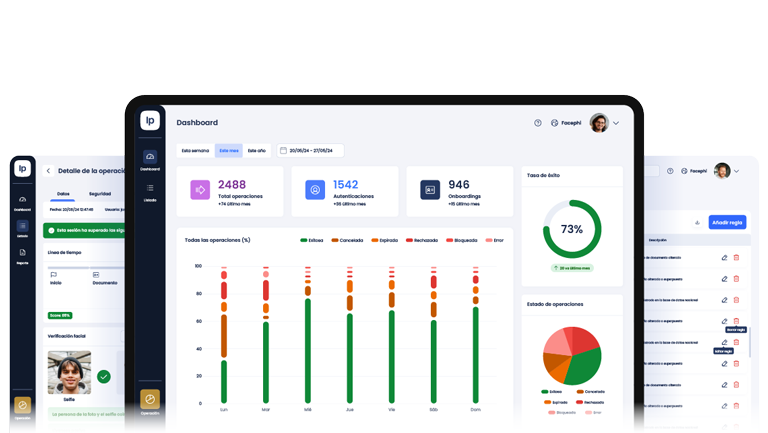Viewport: 768px width, 433px height.
Task: Delete the second rule row in right window
Action: 736,279
